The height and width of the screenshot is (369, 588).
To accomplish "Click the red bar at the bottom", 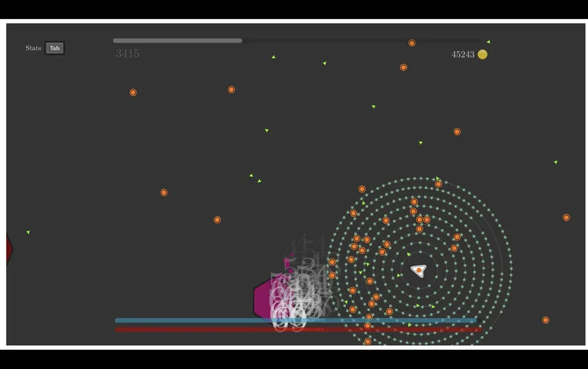I will click(205, 329).
